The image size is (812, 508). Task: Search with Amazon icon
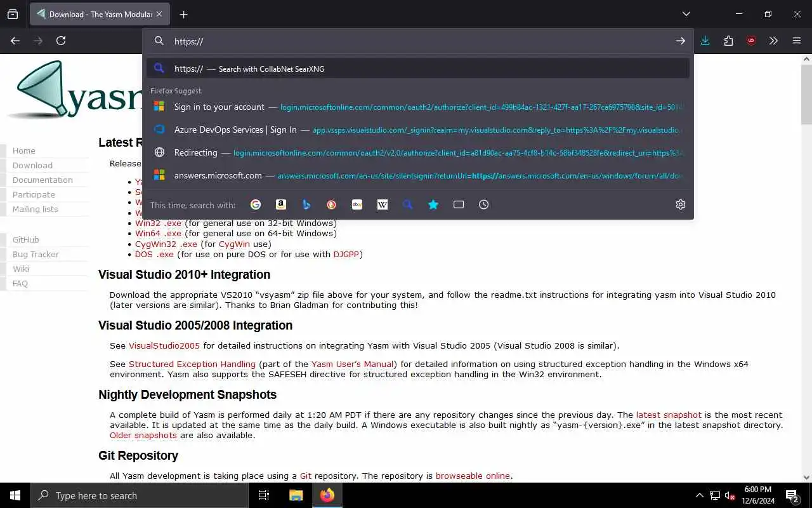click(x=281, y=204)
